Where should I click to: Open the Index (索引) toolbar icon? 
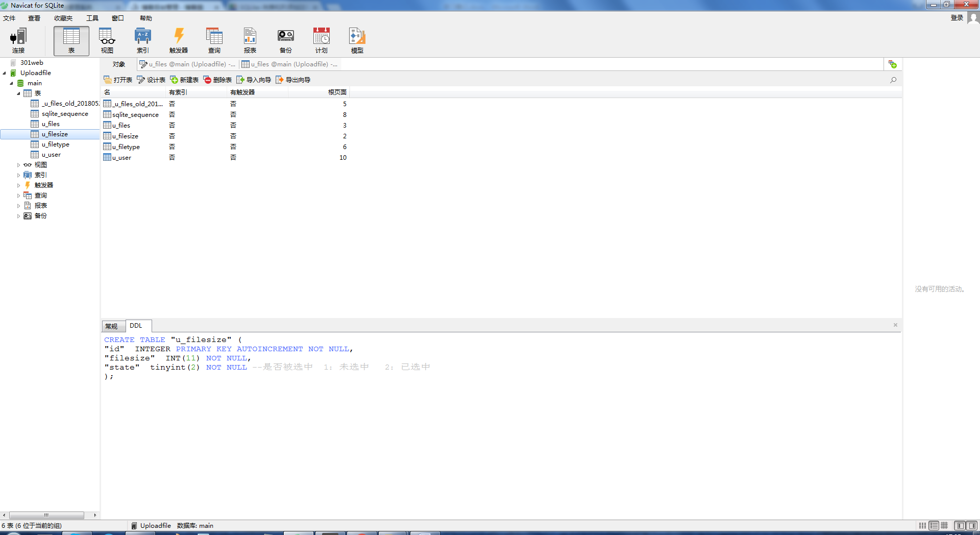pos(143,41)
